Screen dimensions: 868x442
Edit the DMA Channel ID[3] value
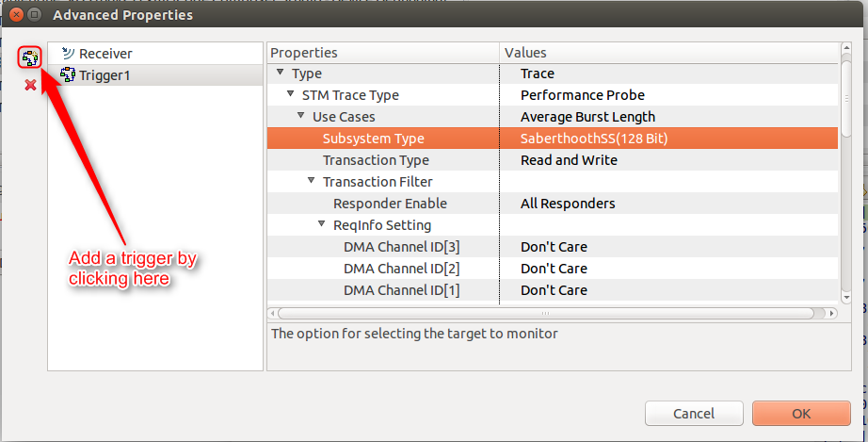668,247
